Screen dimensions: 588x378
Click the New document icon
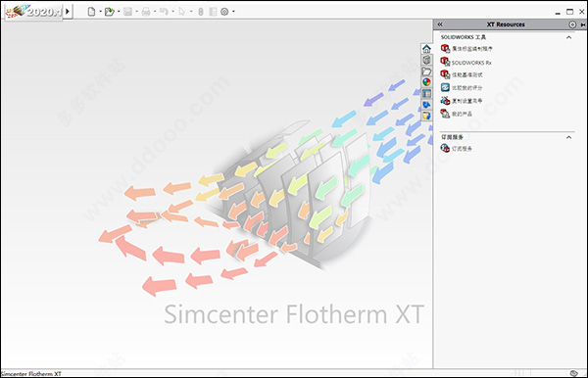(91, 12)
